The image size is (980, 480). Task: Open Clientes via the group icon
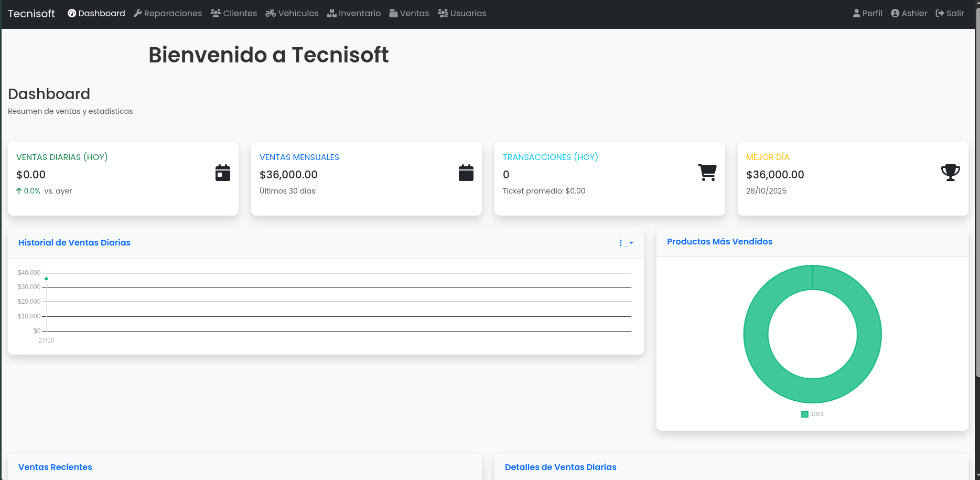coord(216,13)
